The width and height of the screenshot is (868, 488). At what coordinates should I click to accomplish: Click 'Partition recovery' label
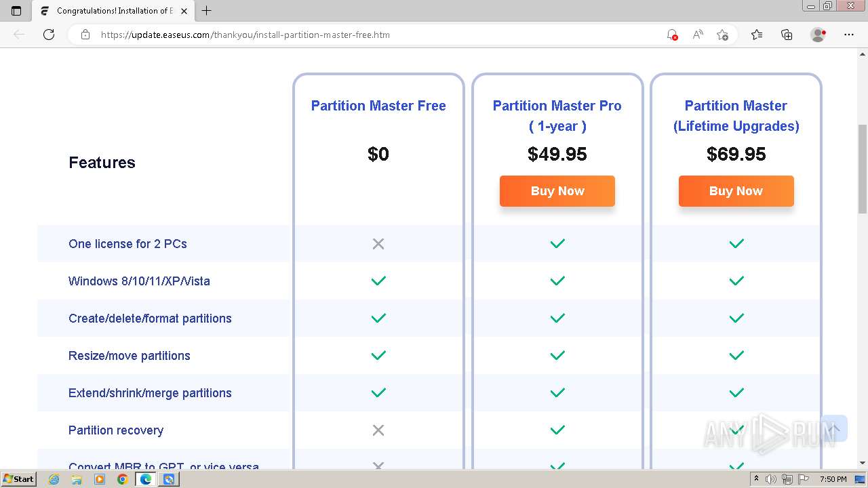116,430
